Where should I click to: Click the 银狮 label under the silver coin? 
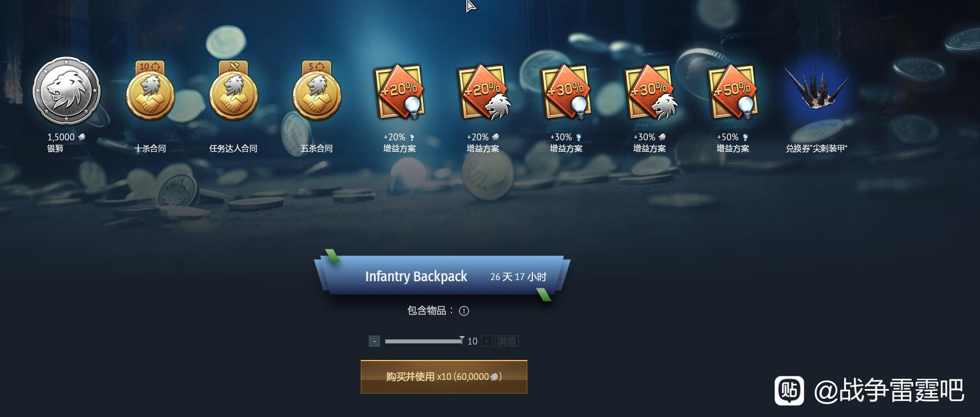[x=55, y=148]
